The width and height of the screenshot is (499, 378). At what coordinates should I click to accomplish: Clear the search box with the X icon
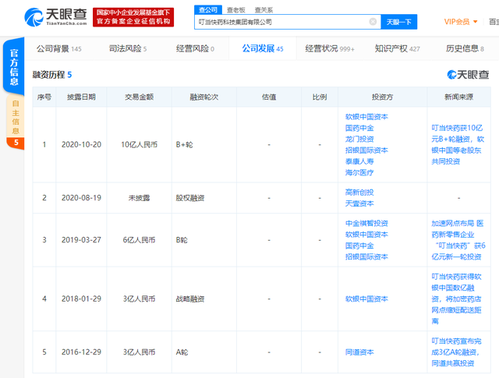373,22
